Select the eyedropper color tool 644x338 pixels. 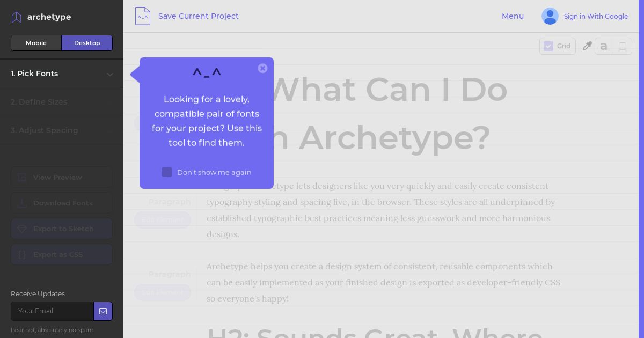pos(587,46)
